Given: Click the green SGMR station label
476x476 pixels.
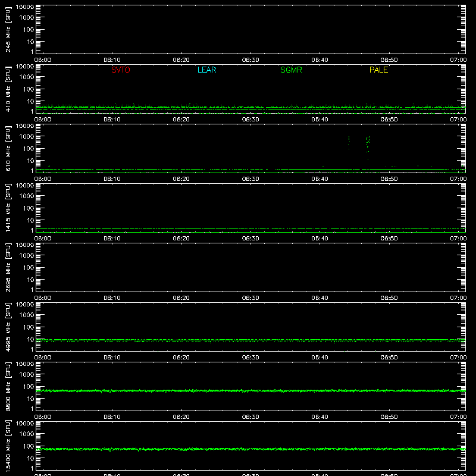Looking at the screenshot, I should pyautogui.click(x=291, y=70).
